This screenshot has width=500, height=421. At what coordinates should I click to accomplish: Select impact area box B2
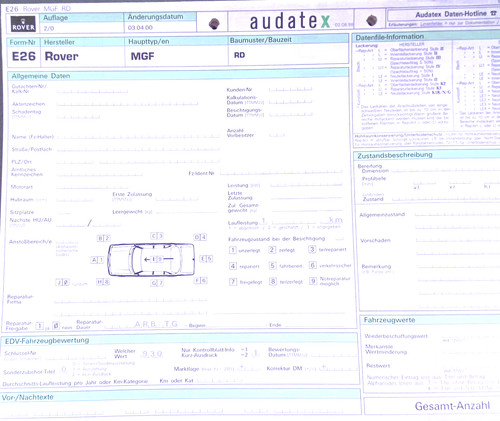coord(104,238)
